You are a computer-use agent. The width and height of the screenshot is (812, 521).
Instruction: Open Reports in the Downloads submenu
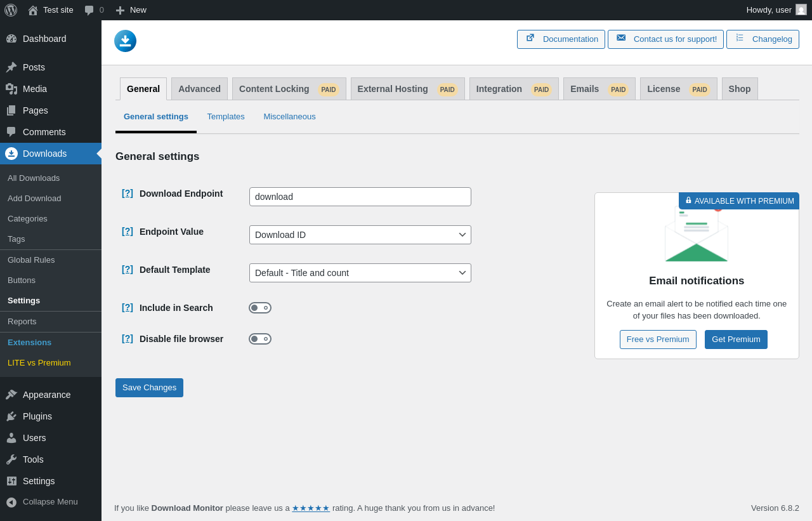pyautogui.click(x=51, y=322)
